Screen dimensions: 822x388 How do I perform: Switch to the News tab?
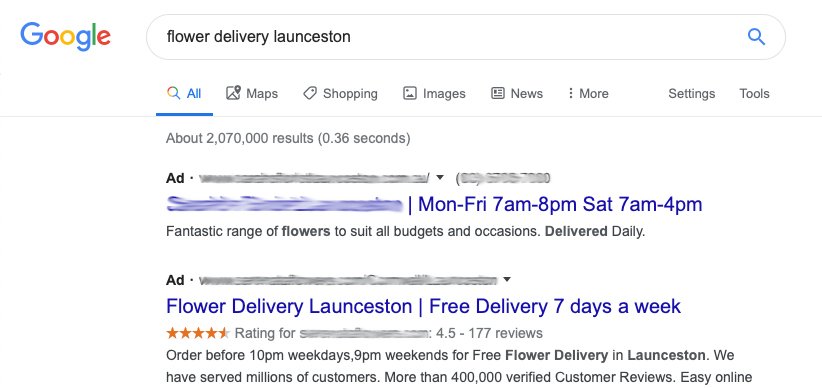tap(517, 93)
